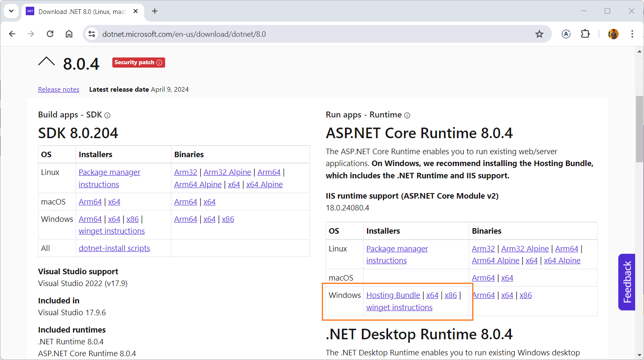Download the Windows Hosting Bundle installer

393,295
